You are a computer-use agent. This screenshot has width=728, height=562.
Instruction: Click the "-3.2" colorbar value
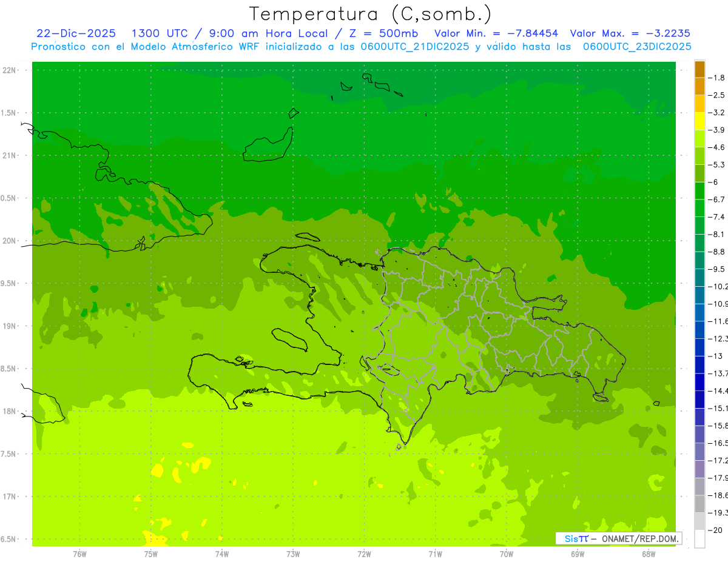pos(717,113)
